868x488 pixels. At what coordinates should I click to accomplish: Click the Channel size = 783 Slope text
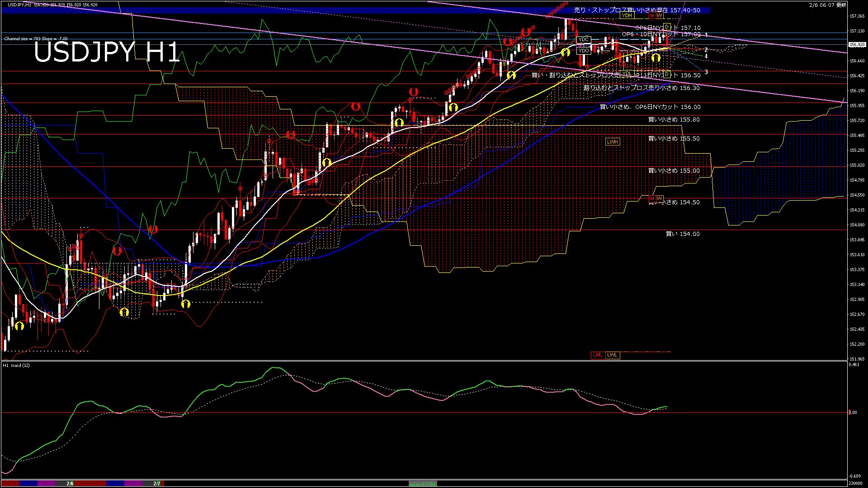(35, 39)
